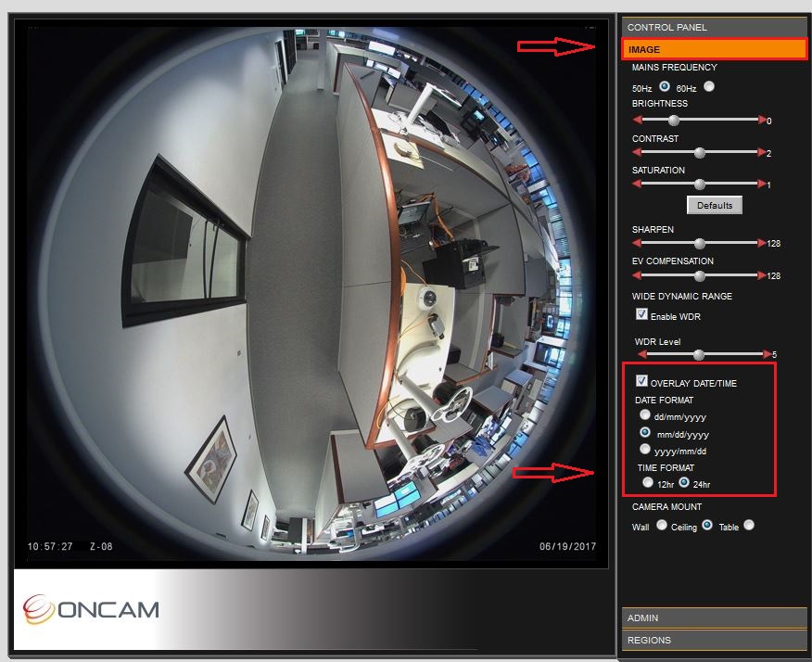Viewport: 812px width, 662px height.
Task: Select the yyyy/mm/dd date format
Action: click(x=644, y=448)
